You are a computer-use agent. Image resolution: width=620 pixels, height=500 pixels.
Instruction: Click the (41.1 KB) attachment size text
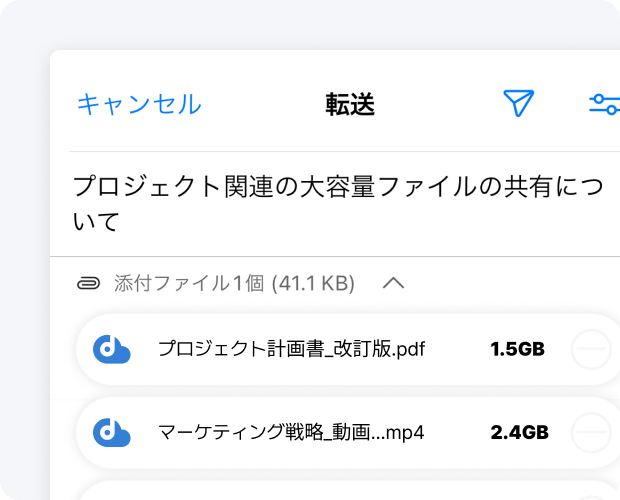313,283
